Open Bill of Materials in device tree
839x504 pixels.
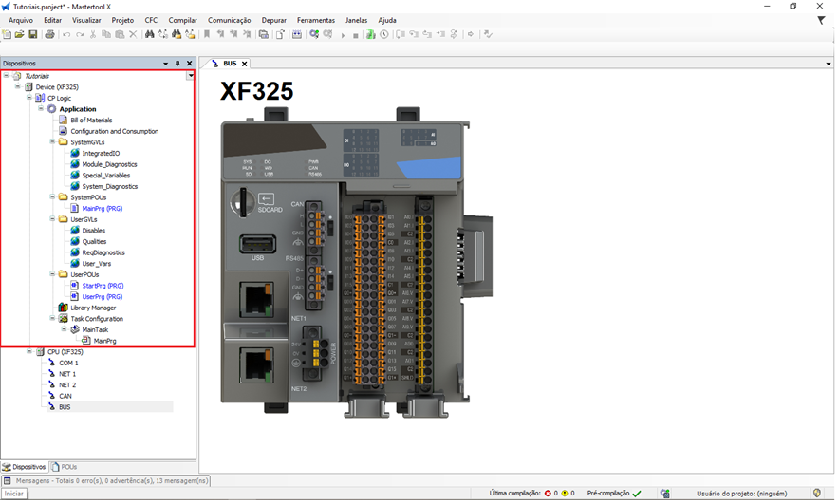click(91, 121)
